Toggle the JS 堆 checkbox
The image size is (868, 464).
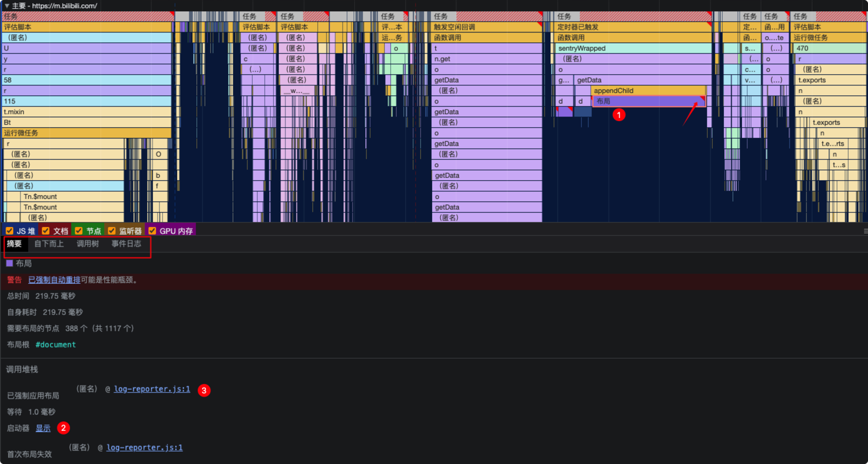(9, 231)
